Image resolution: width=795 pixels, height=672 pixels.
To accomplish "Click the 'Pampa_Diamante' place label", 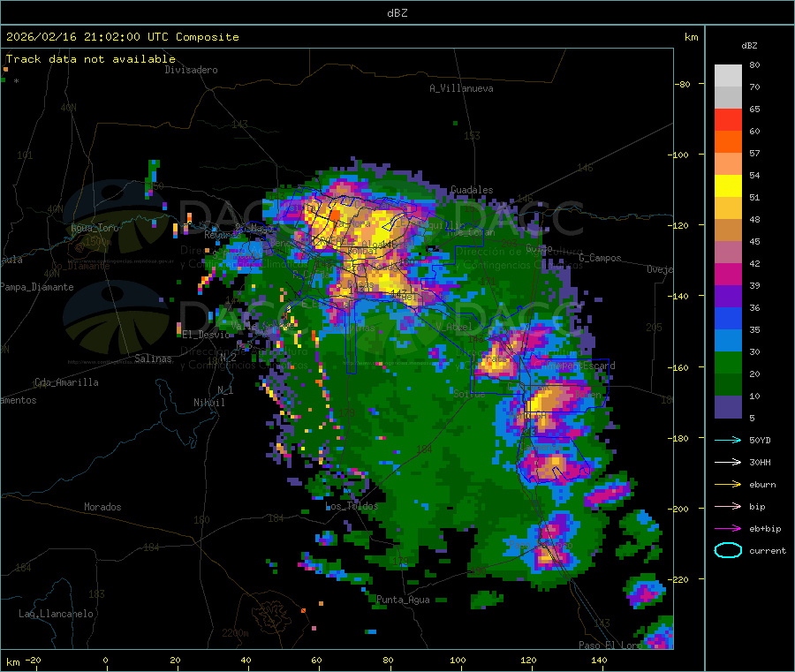I will click(x=37, y=287).
